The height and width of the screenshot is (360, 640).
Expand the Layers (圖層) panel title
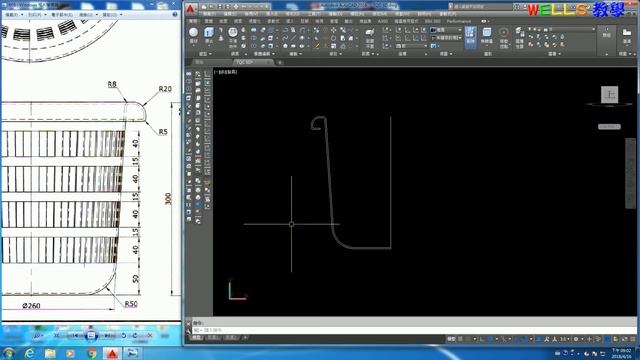tap(554, 54)
